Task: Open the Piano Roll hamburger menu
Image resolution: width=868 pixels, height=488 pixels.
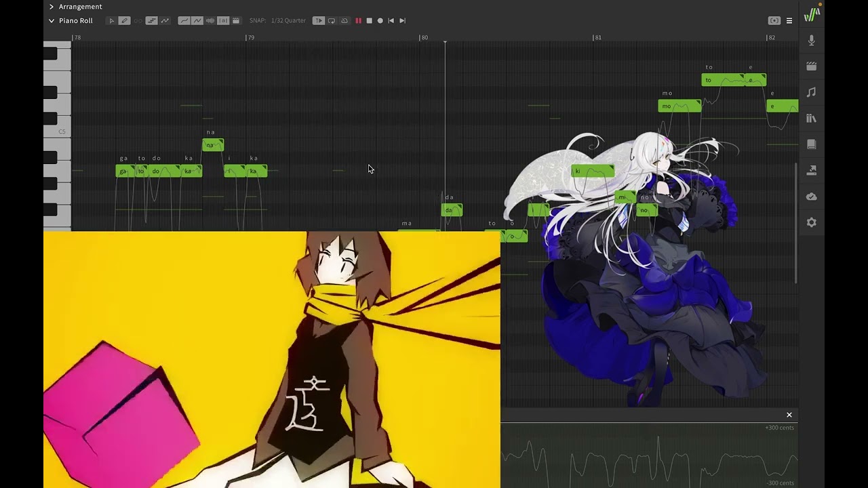Action: (x=789, y=21)
